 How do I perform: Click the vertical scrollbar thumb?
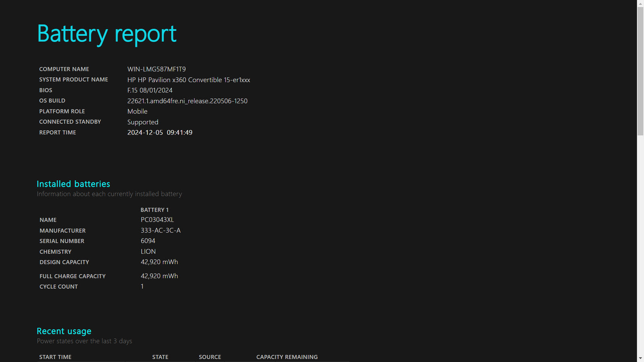pos(640,71)
